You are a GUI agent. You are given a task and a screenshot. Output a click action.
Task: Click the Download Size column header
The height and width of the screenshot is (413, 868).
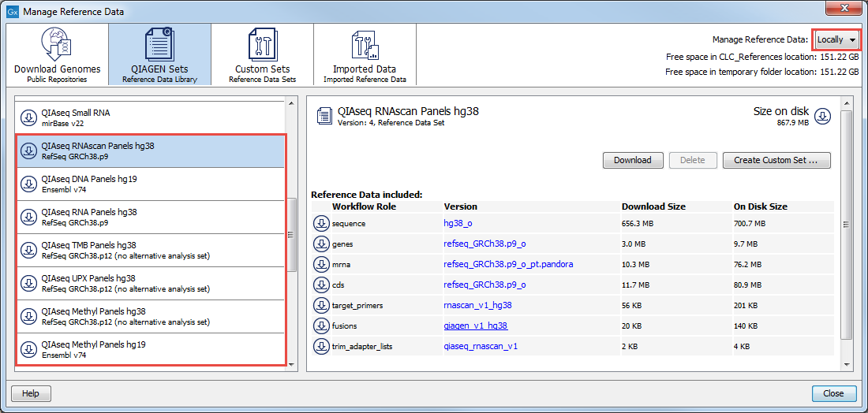coord(654,206)
